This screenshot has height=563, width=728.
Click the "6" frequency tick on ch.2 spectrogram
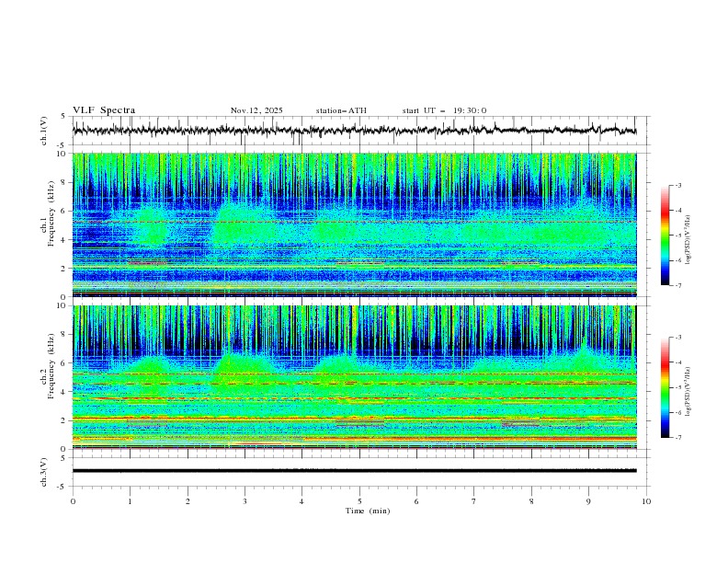[x=64, y=363]
